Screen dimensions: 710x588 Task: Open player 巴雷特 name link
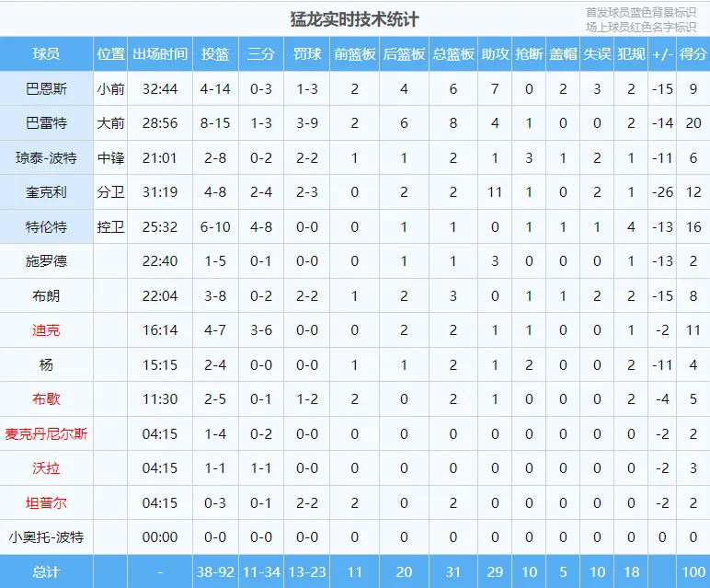[46, 123]
